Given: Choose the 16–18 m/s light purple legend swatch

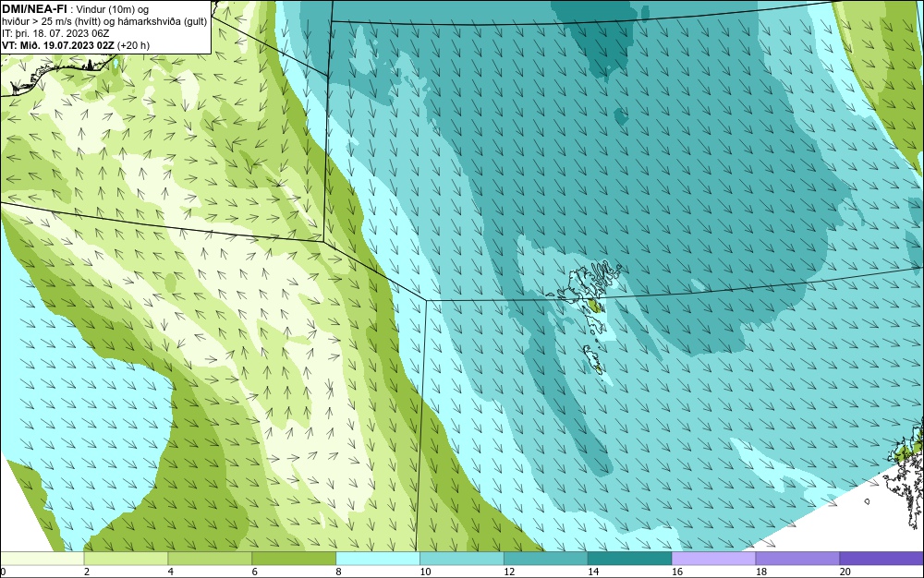Looking at the screenshot, I should point(713,559).
